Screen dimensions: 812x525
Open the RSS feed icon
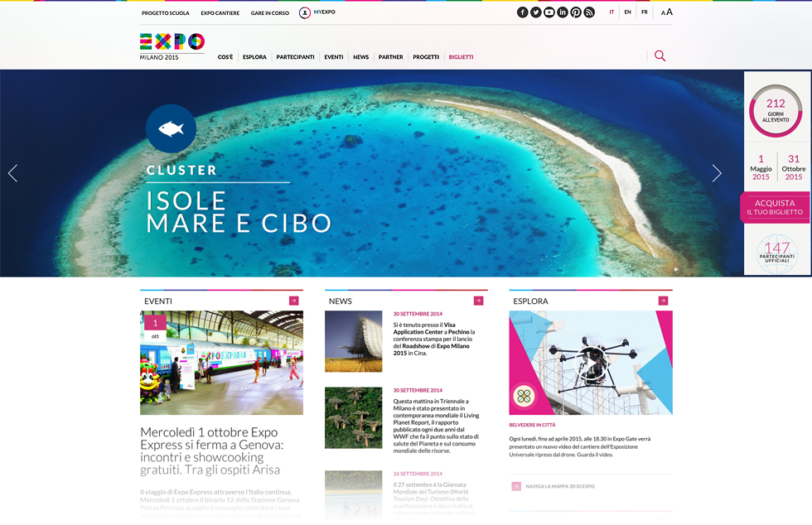589,12
